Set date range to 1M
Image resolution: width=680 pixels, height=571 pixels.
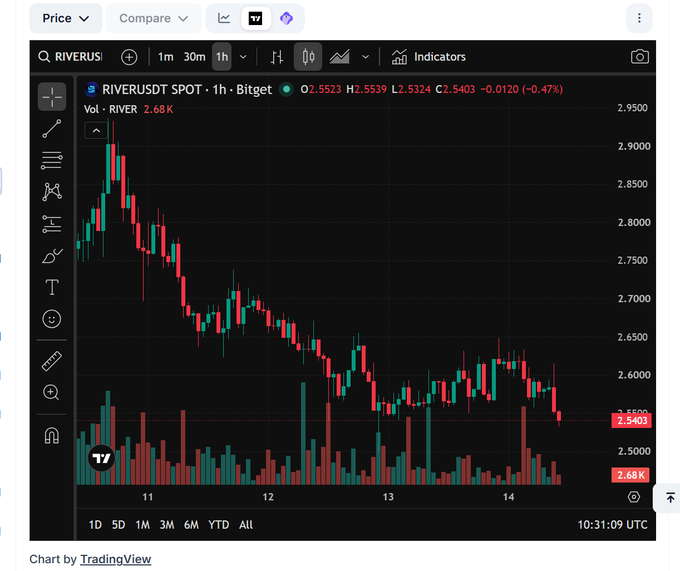tap(142, 525)
